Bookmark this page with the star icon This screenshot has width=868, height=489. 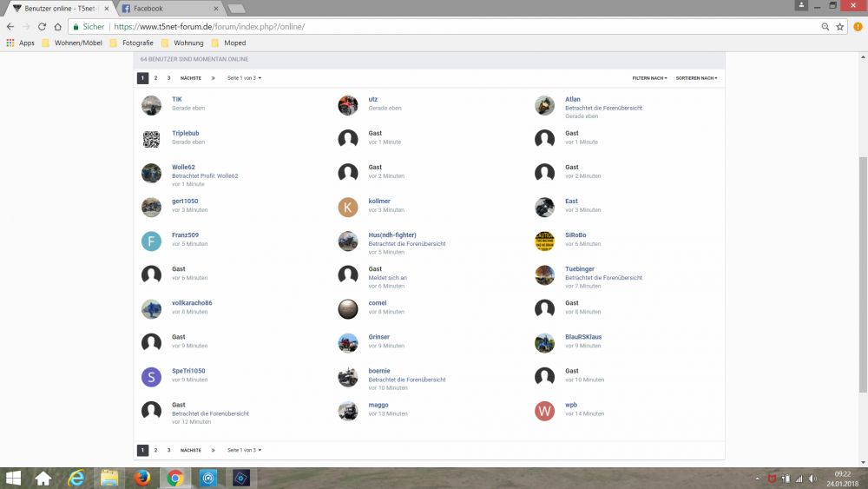[839, 27]
